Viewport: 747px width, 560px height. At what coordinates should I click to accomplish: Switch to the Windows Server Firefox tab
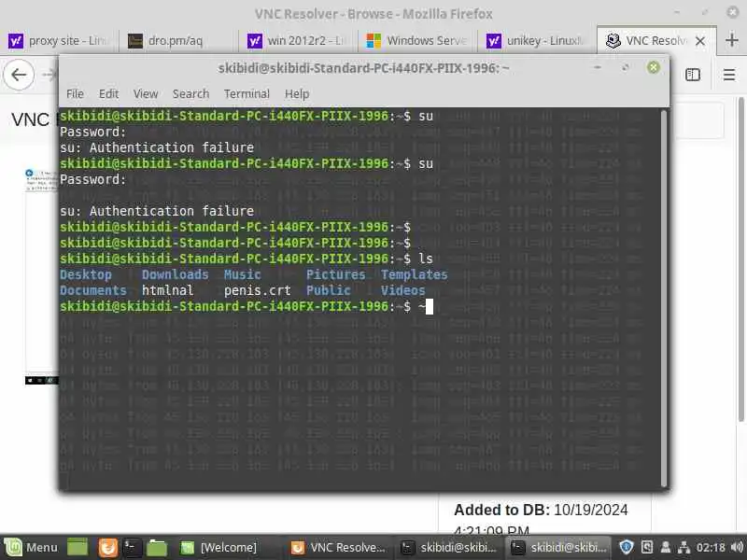coord(416,41)
